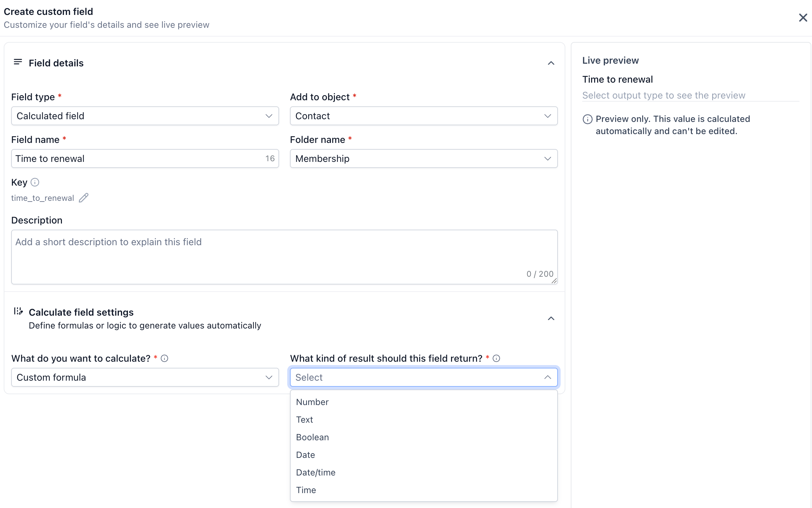Choose Boolean from the result list
812x508 pixels.
tap(424, 437)
